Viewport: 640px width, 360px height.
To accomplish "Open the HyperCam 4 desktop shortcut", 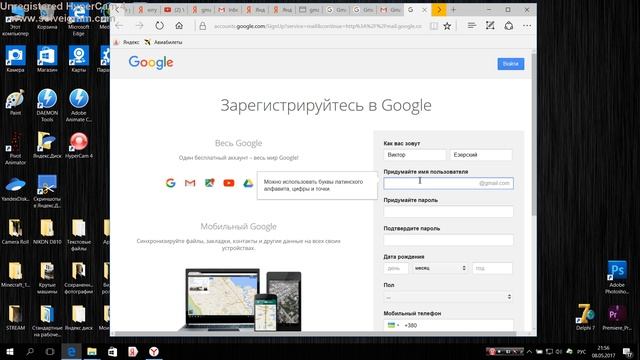I will (x=79, y=145).
